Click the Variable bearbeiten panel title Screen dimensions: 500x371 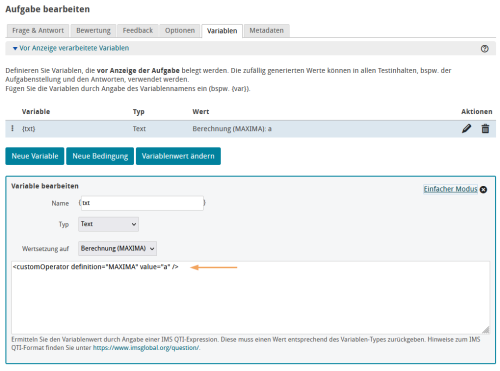(x=45, y=186)
